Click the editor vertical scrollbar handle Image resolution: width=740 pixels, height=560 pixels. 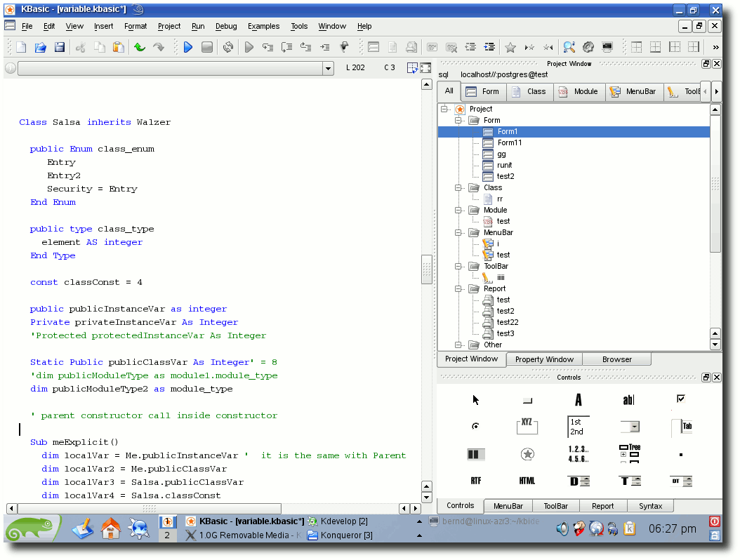coord(427,269)
